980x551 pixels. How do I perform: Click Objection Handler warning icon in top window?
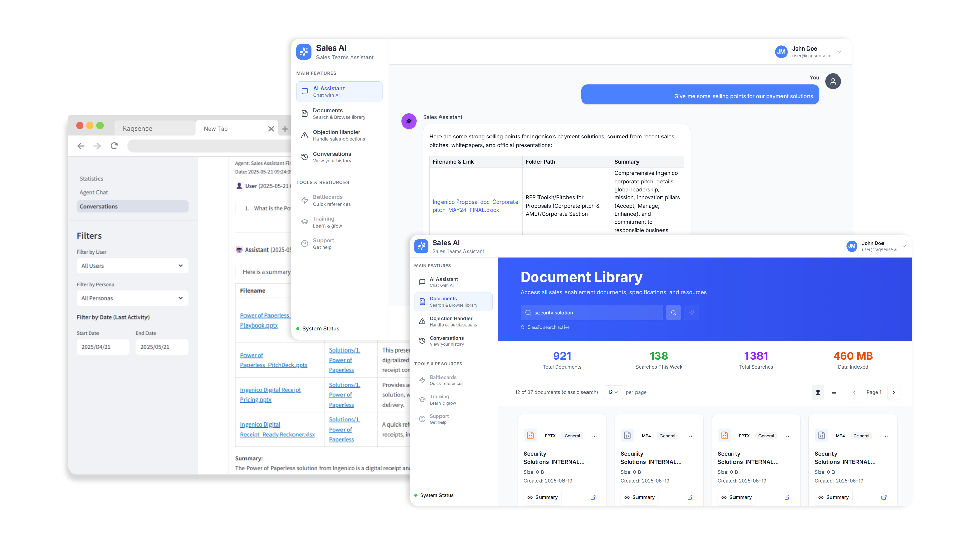click(x=304, y=136)
